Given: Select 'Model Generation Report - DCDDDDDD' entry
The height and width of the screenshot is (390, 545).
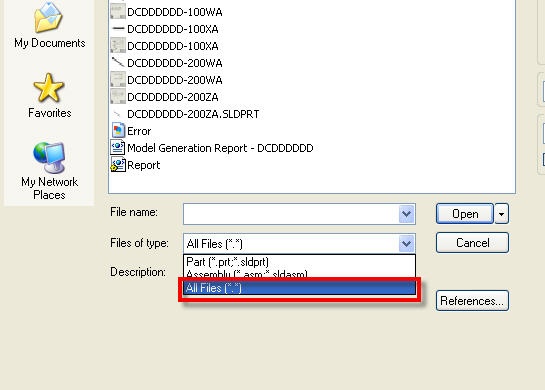Looking at the screenshot, I should pyautogui.click(x=220, y=148).
